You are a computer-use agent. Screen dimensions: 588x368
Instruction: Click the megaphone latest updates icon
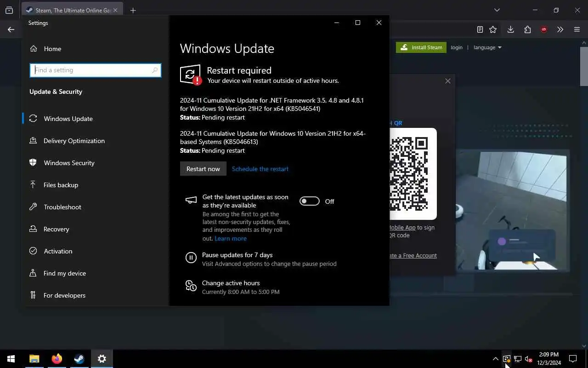[191, 200]
